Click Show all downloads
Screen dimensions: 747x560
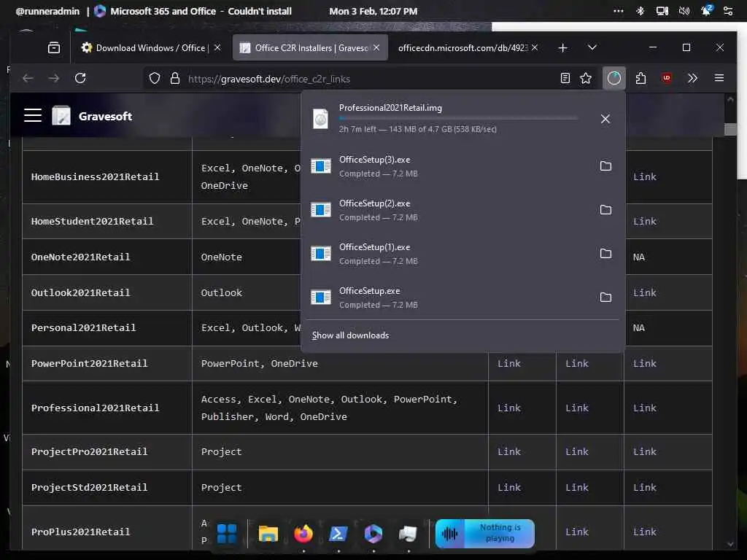point(350,335)
